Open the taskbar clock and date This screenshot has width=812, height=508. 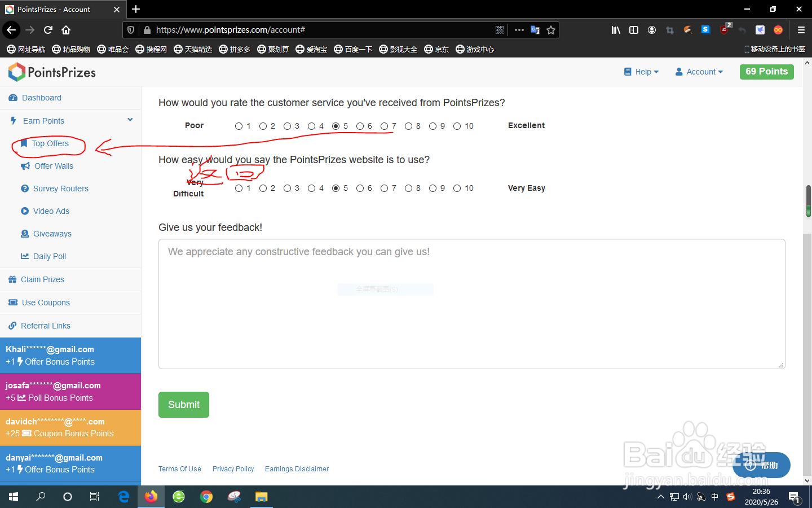point(761,497)
